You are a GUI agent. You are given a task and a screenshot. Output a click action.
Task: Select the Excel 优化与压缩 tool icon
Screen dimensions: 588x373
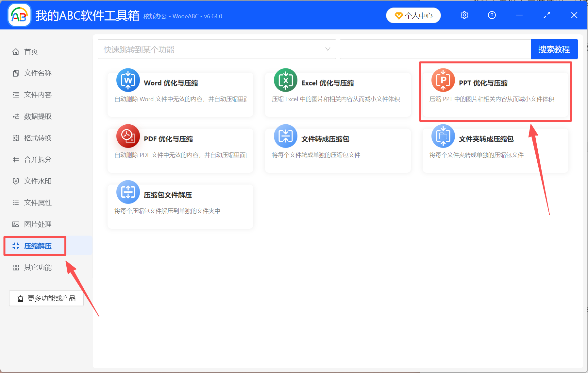(x=285, y=80)
